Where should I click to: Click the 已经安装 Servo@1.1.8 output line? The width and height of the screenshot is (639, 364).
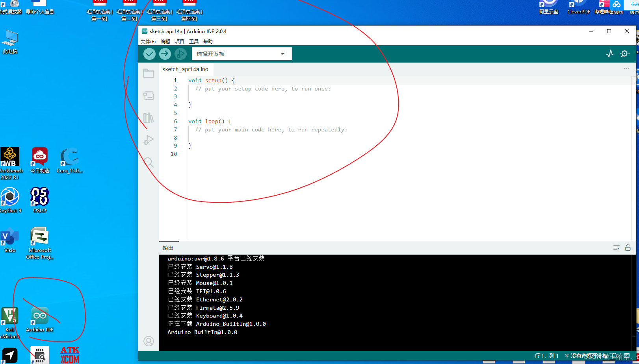coord(200,267)
